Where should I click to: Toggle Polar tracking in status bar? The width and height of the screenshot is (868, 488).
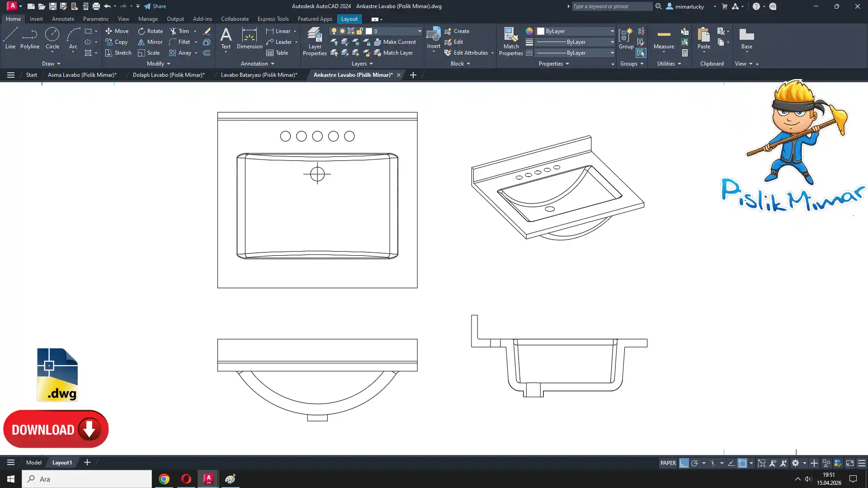click(x=695, y=463)
